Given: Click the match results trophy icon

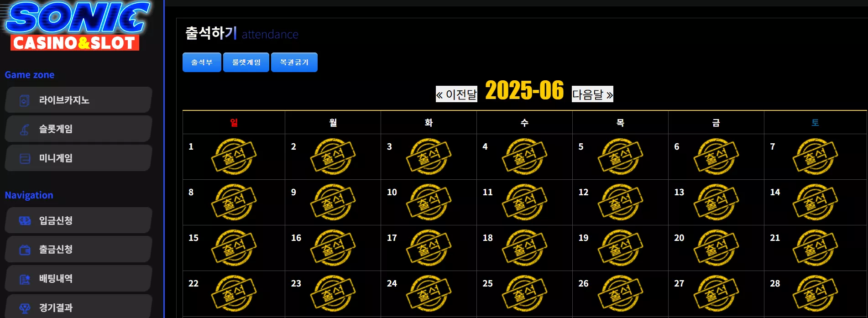Looking at the screenshot, I should tap(25, 308).
